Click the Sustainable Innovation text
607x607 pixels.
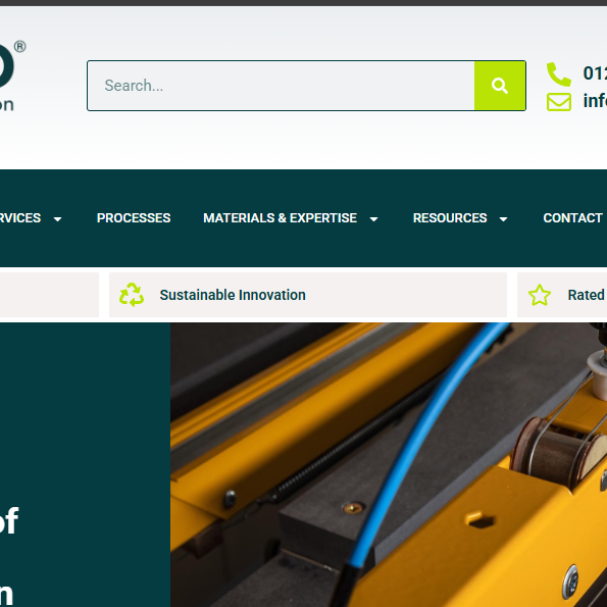[233, 295]
